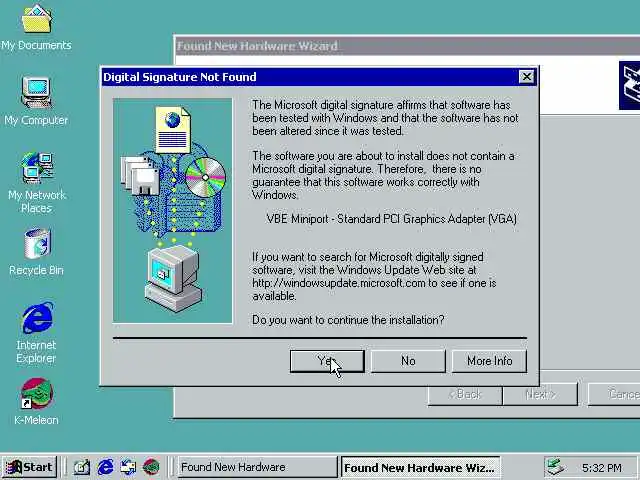The height and width of the screenshot is (480, 640).
Task: Close the Digital Signature Not Found dialog
Action: 527,77
